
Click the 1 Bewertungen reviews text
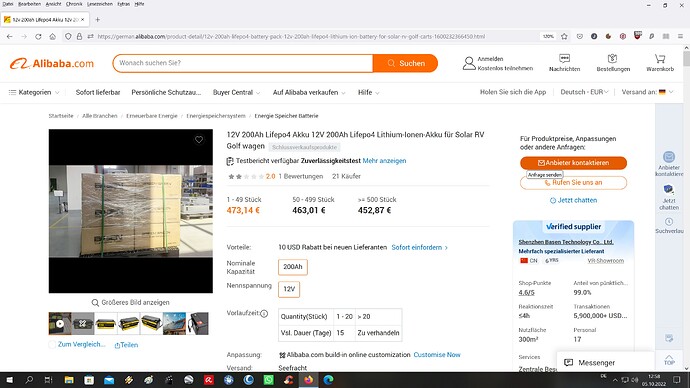pos(301,176)
